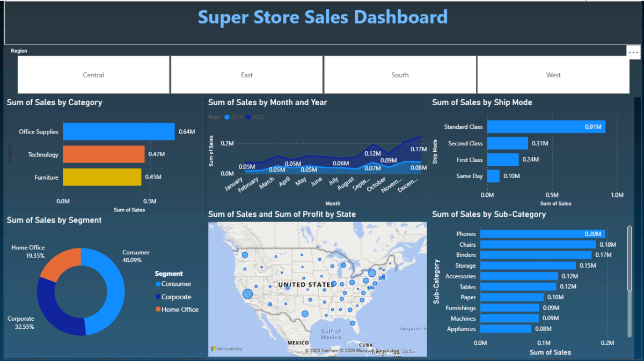
Task: Click the Microsoft Bing logo on map
Action: (226, 349)
